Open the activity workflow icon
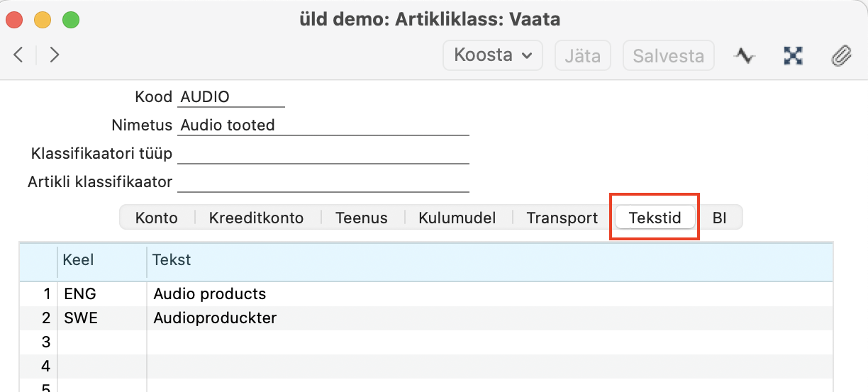This screenshot has width=868, height=392. tap(744, 55)
